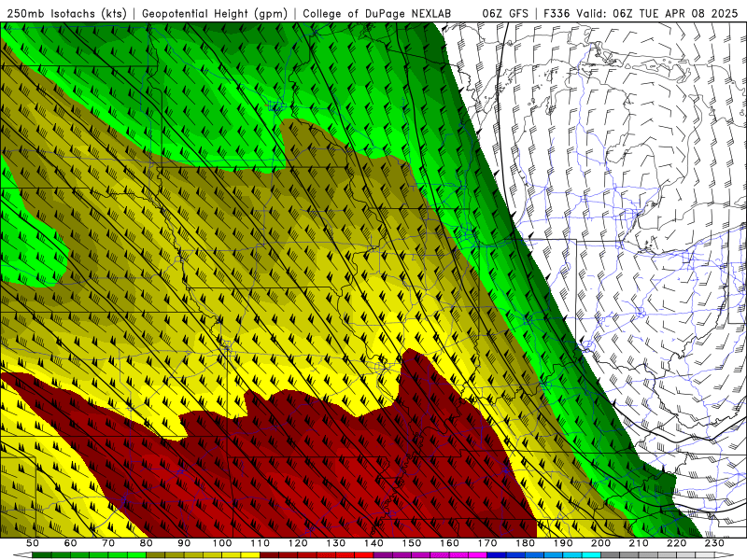
Task: Click the 150 value on the color scale
Action: click(x=412, y=543)
